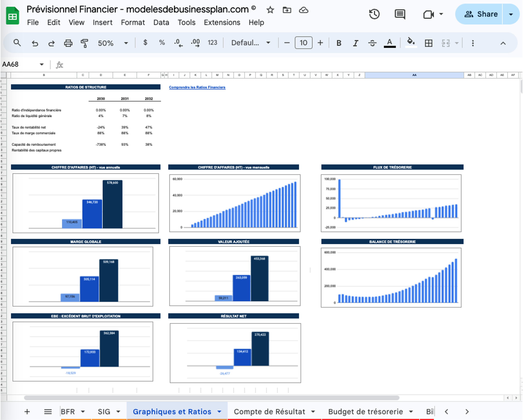Open the Graphiques et Ratios sheet menu
This screenshot has width=523, height=420.
[219, 411]
